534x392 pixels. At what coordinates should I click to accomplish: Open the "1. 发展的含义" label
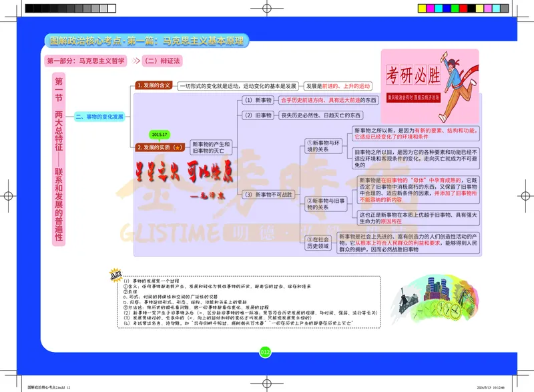(154, 85)
